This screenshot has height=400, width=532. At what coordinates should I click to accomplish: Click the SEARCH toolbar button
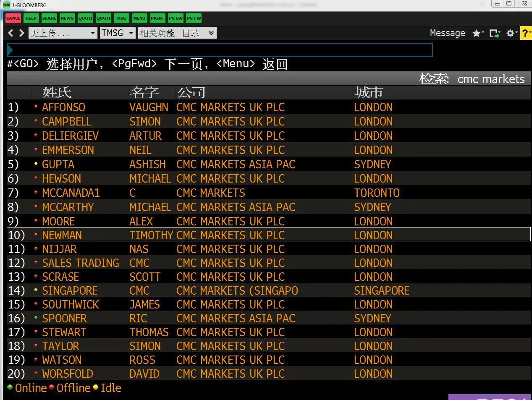click(x=49, y=18)
